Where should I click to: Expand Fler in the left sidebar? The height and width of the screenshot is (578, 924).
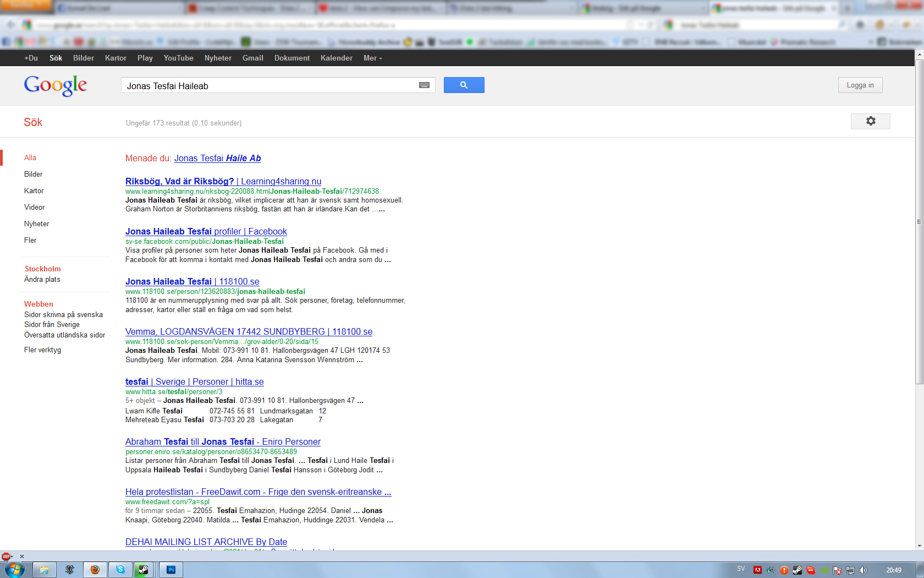30,241
